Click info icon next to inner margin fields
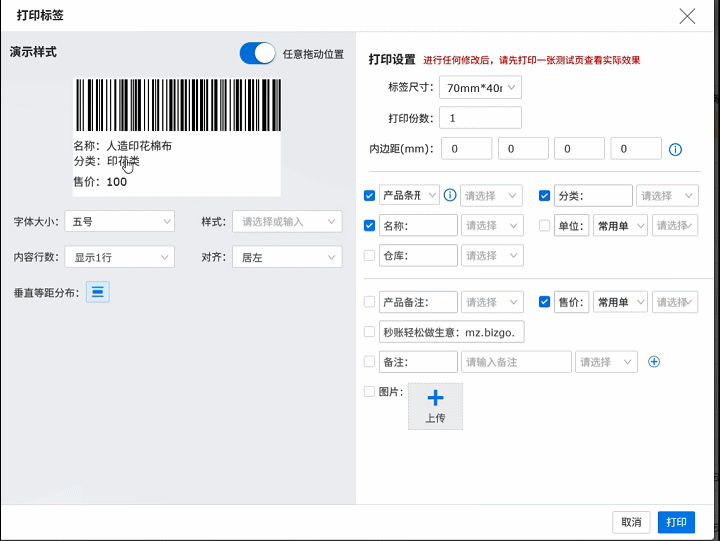Screen dimensions: 720x541 tap(675, 150)
